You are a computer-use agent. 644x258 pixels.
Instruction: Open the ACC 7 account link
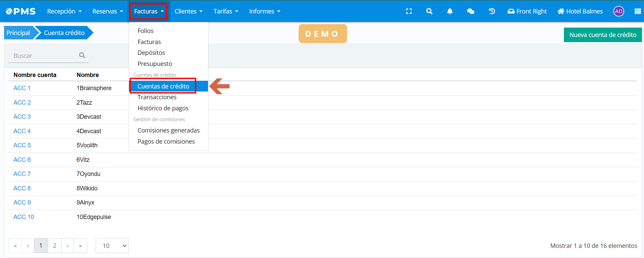22,174
